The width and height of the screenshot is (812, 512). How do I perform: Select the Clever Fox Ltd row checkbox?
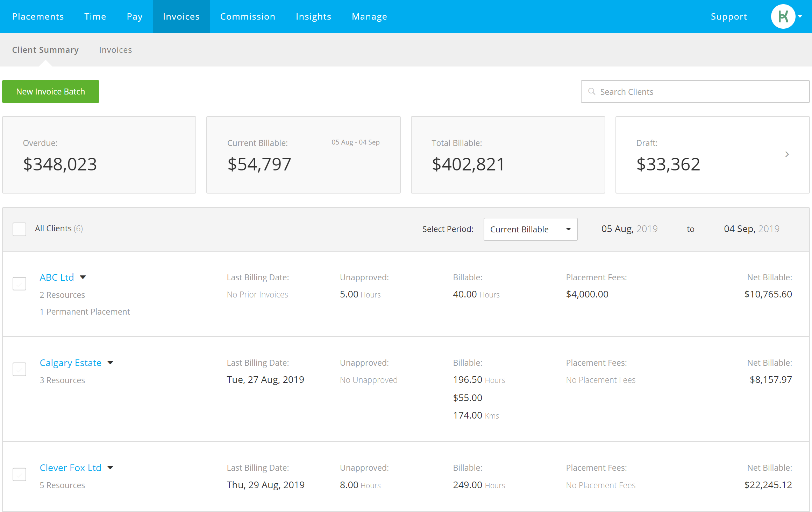click(20, 475)
